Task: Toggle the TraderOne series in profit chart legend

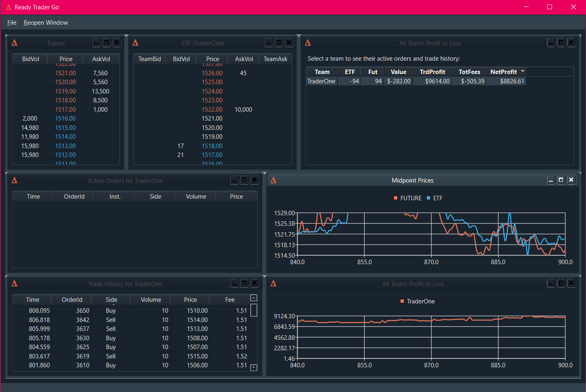Action: [420, 301]
